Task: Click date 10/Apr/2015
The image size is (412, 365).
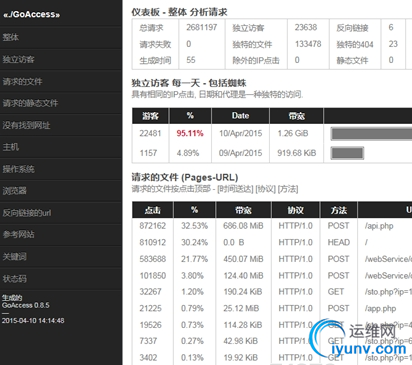Action: click(x=240, y=133)
